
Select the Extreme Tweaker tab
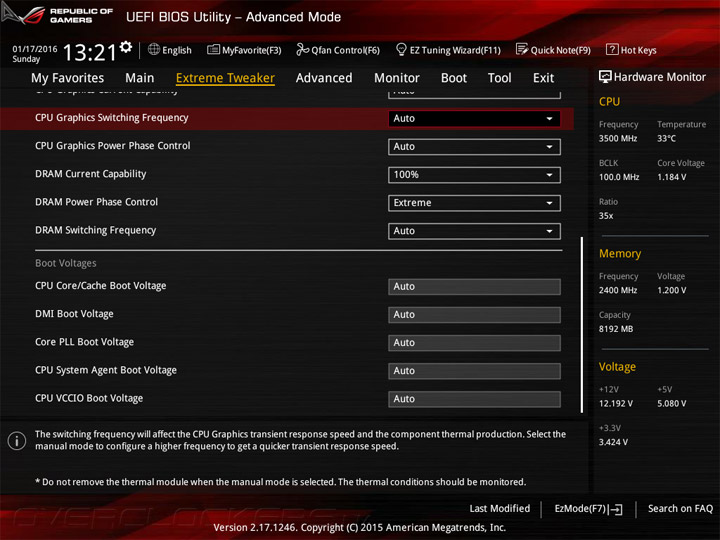(225, 78)
